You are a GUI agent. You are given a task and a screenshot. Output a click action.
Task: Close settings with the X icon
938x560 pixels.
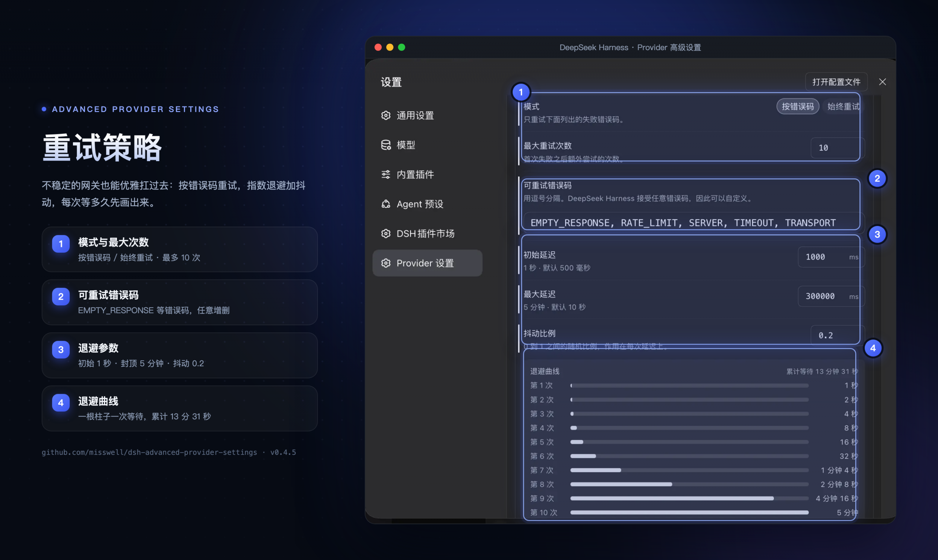882,82
